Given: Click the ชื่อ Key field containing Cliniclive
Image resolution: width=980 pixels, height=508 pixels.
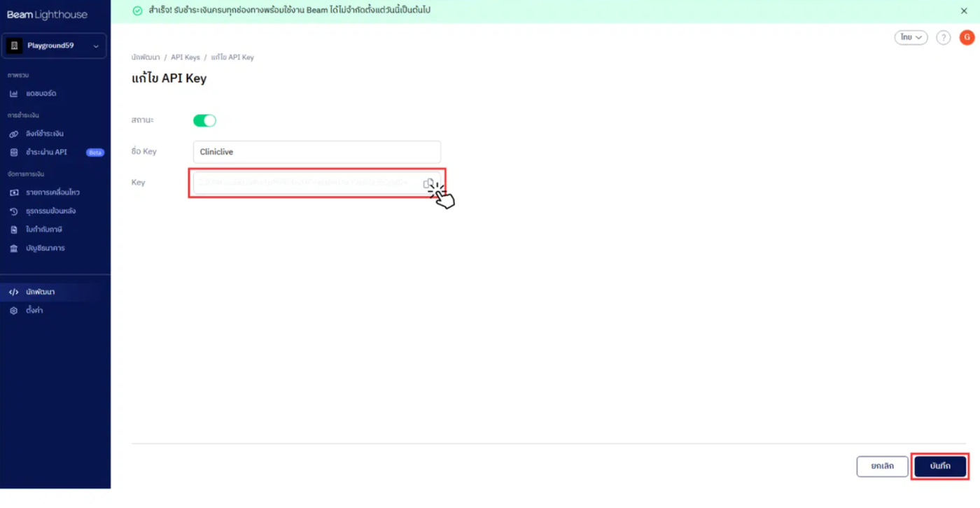Looking at the screenshot, I should (317, 152).
